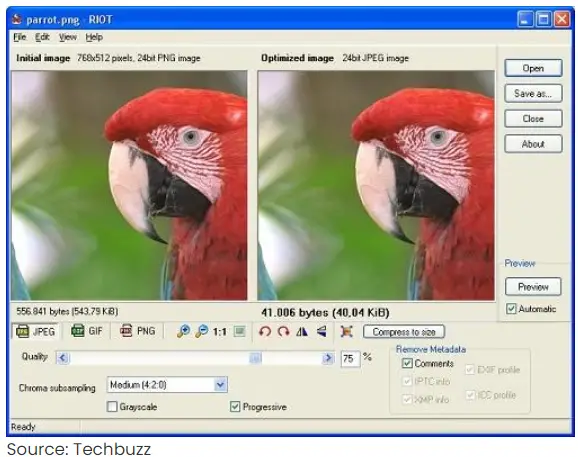This screenshot has width=578, height=457.
Task: Click the Save as... button
Action: click(533, 94)
